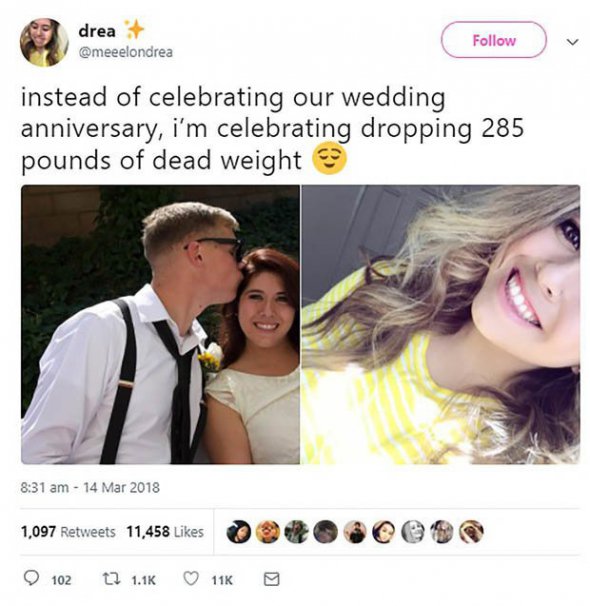Image resolution: width=590 pixels, height=606 pixels.
Task: Click last liker avatar in row
Action: pos(471,532)
